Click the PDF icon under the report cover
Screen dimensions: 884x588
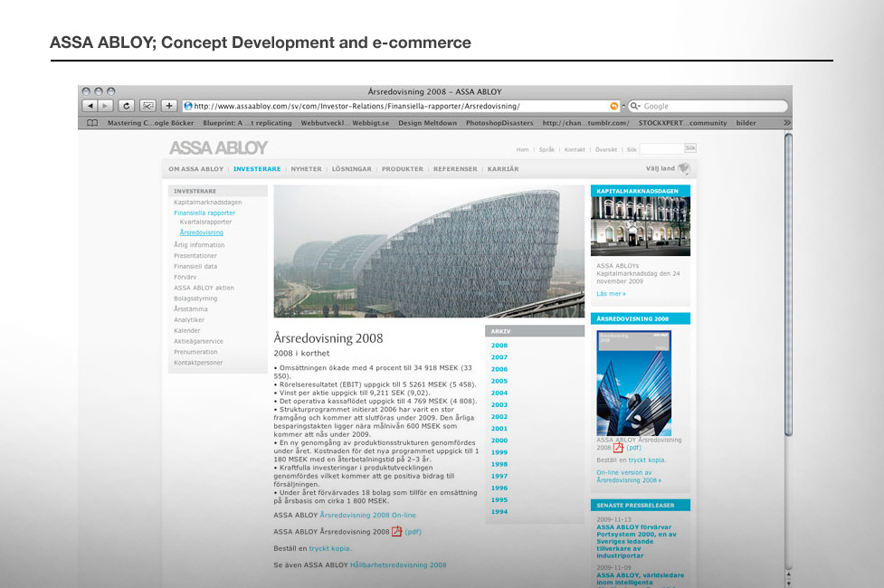[x=619, y=448]
